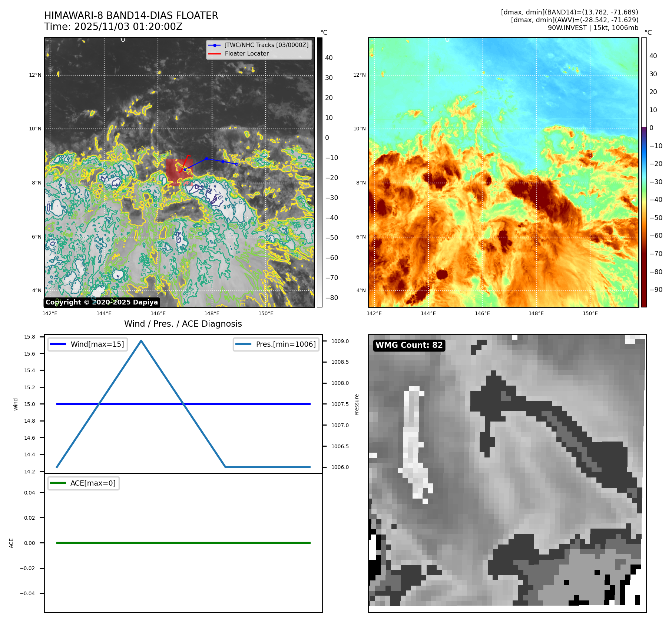Click the 90W.INVEST status text
This screenshot has height=626, width=672.
(x=593, y=28)
